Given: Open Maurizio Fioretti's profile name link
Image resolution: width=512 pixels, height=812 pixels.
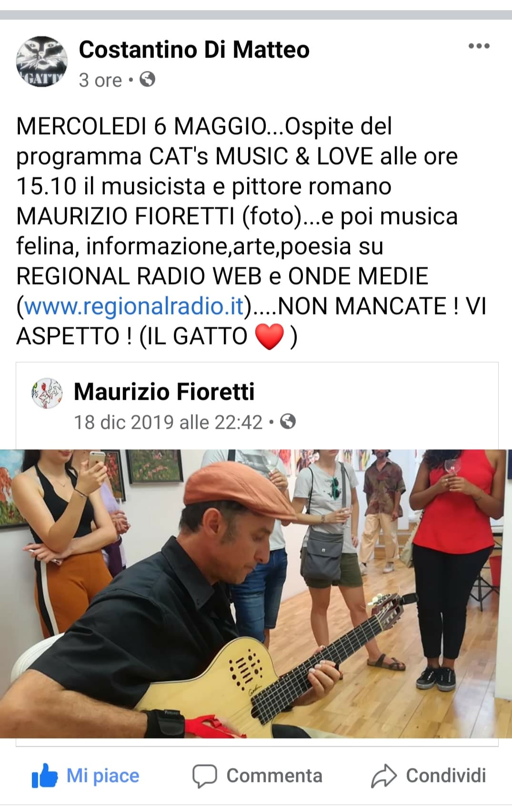Looking at the screenshot, I should [x=164, y=392].
